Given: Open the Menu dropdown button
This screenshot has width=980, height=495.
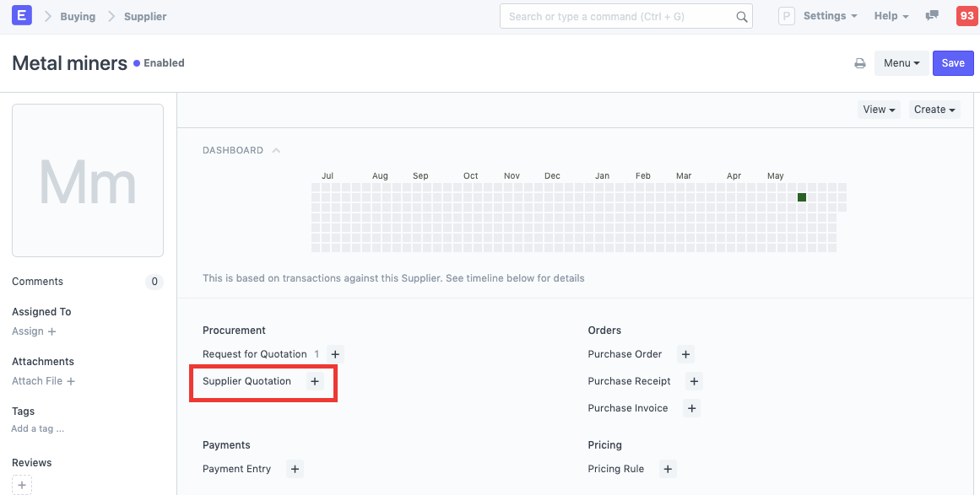Looking at the screenshot, I should pos(901,63).
